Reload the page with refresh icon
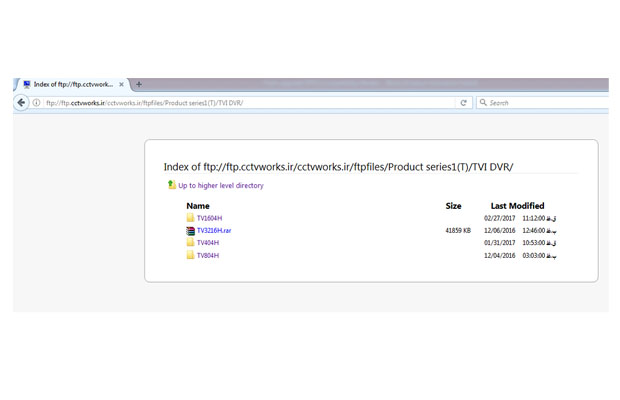The height and width of the screenshot is (400, 620). [x=463, y=103]
